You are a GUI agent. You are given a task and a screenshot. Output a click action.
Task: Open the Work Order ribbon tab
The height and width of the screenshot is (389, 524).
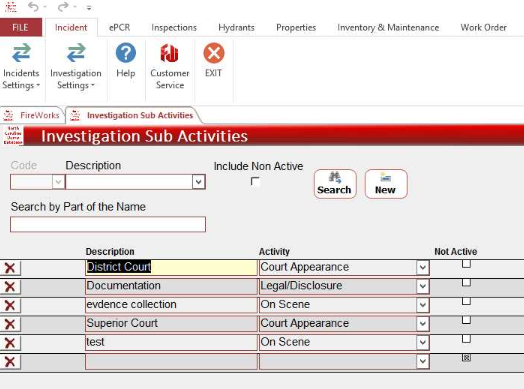point(484,27)
